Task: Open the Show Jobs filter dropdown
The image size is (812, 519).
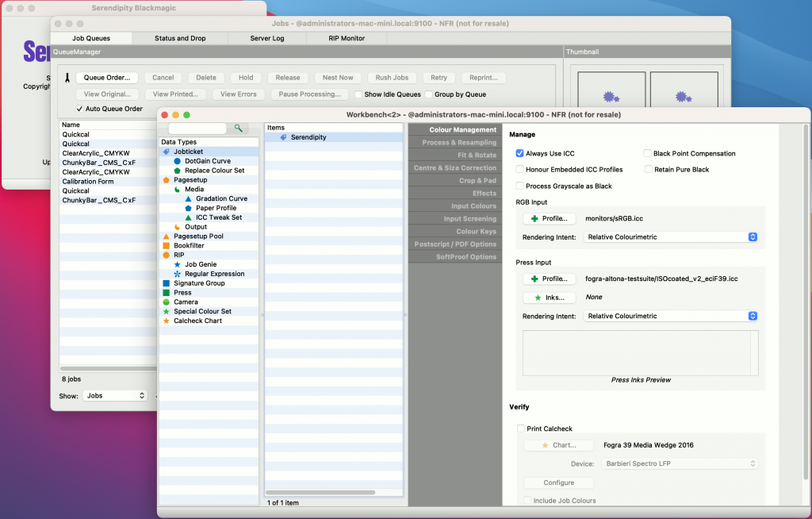Action: click(x=113, y=395)
